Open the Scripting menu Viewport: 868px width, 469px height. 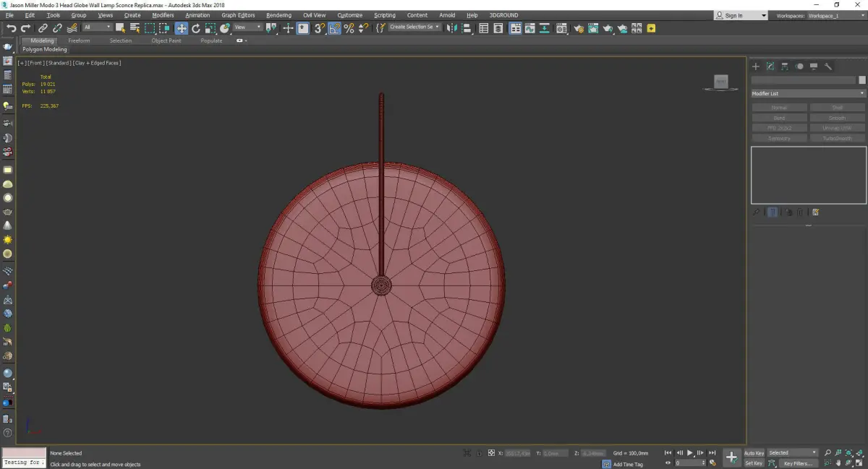pyautogui.click(x=385, y=15)
